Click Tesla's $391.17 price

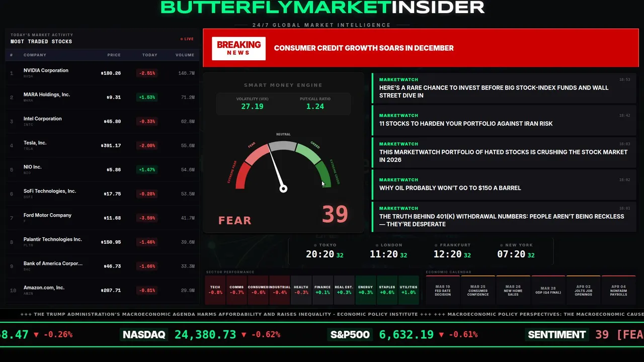point(111,145)
